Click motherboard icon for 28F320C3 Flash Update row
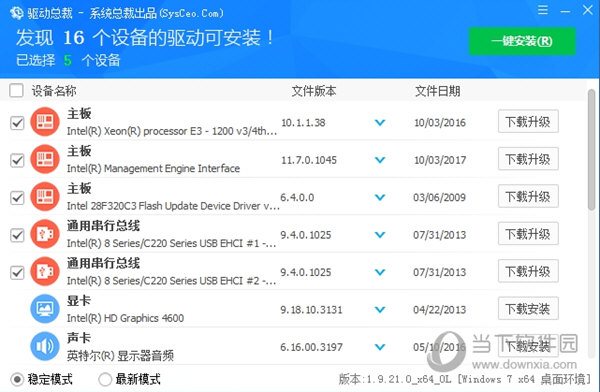 pos(45,196)
